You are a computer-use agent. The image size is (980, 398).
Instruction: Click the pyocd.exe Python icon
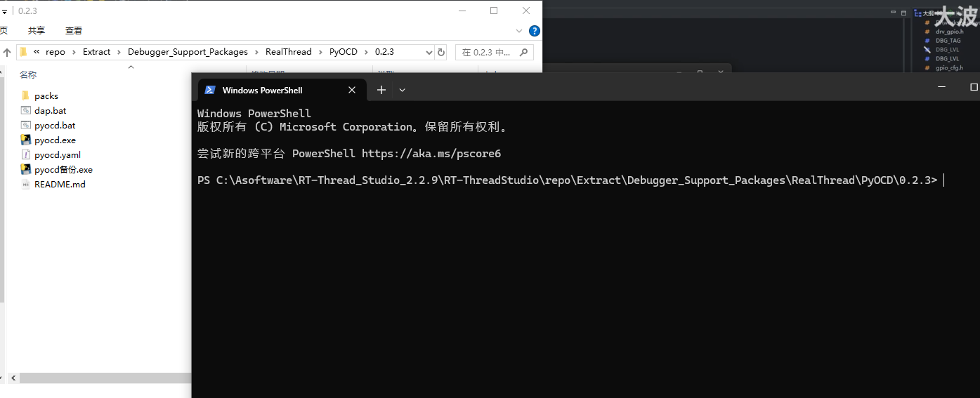25,140
